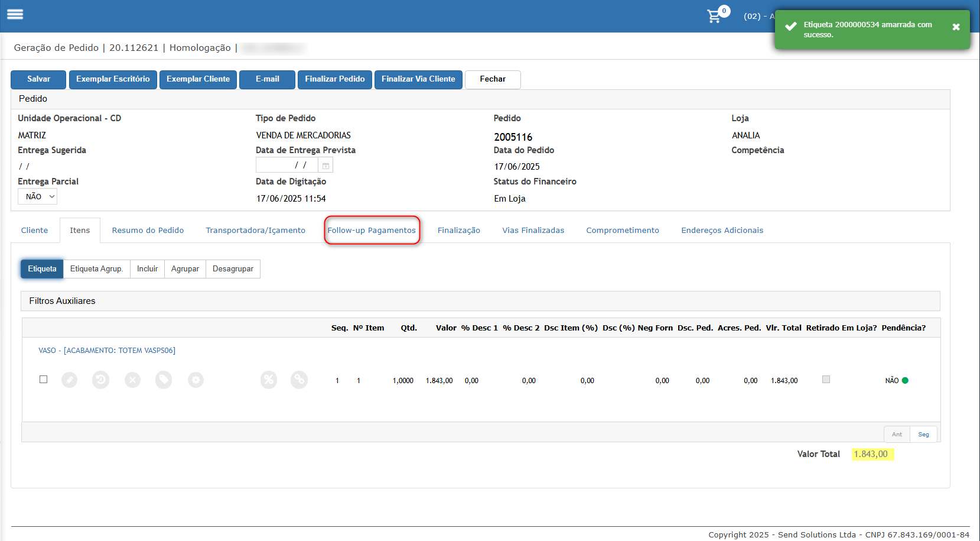980x541 pixels.
Task: Click the Pendência? column header
Action: (x=903, y=328)
